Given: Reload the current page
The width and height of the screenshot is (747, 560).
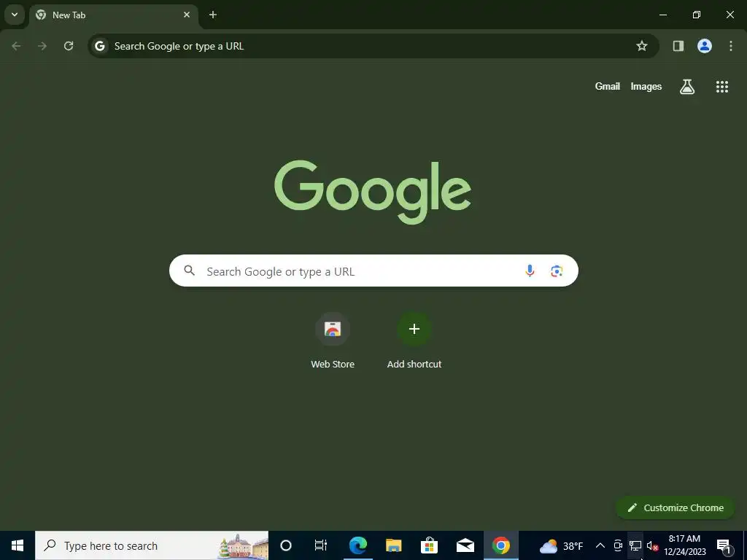Looking at the screenshot, I should point(69,46).
